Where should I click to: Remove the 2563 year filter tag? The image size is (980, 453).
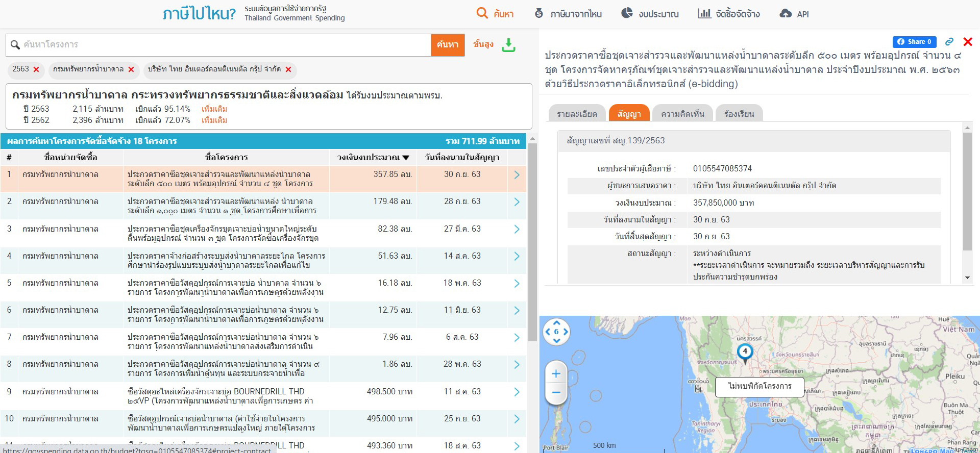36,69
